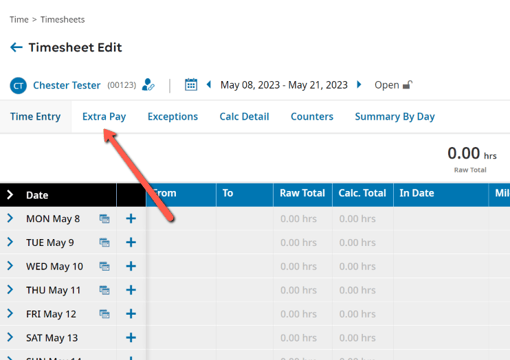The height and width of the screenshot is (360, 510).
Task: Open the Counters tab
Action: (312, 117)
